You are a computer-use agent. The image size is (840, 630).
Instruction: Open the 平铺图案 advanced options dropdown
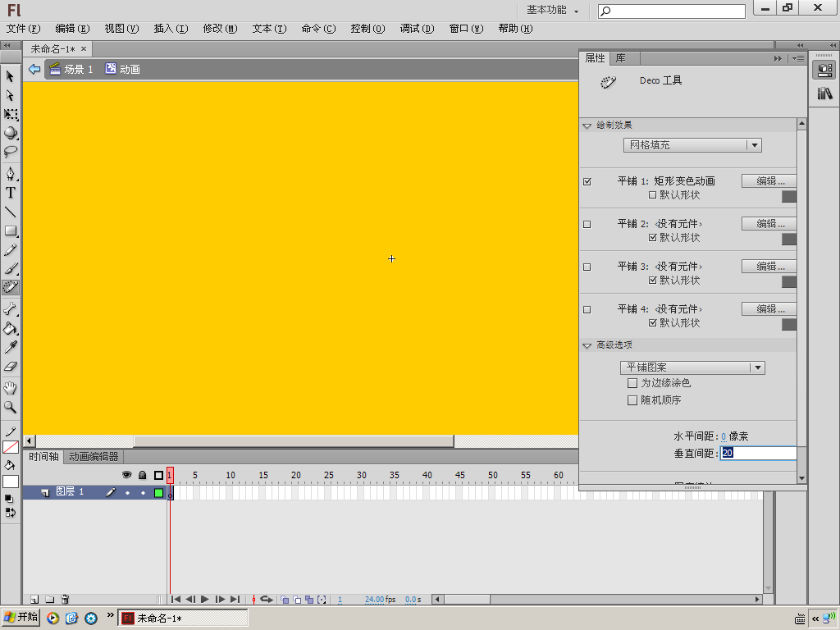pos(692,367)
